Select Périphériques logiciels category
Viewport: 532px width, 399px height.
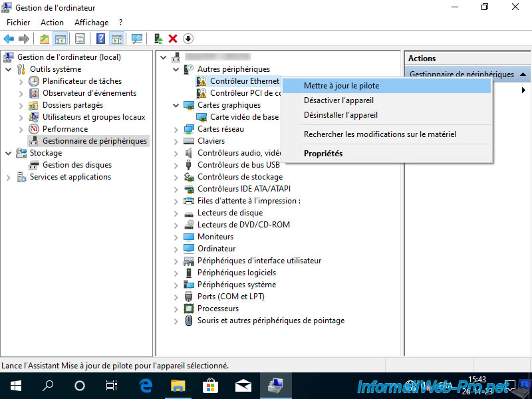tap(237, 273)
